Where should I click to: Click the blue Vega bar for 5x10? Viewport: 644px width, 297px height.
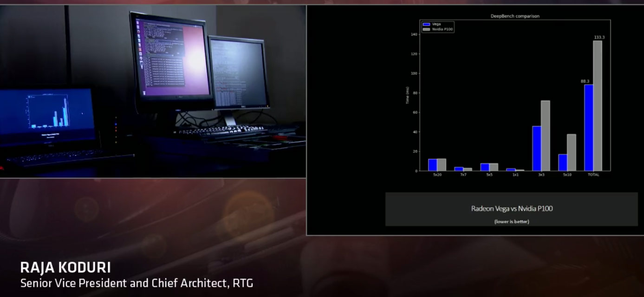(x=563, y=163)
